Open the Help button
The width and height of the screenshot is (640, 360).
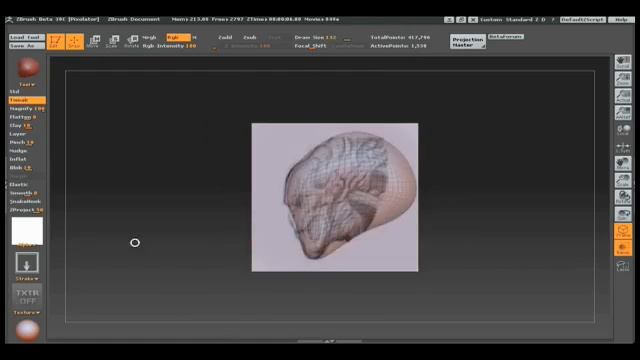point(621,20)
